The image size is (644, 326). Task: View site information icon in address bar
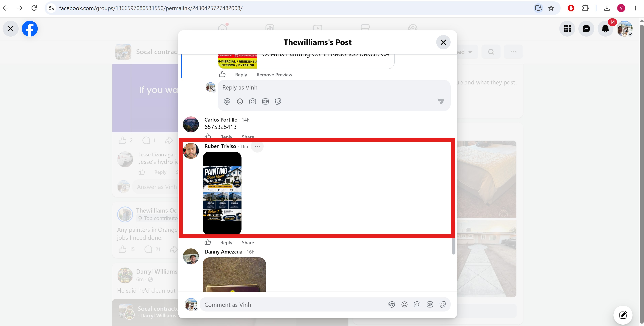(x=51, y=8)
